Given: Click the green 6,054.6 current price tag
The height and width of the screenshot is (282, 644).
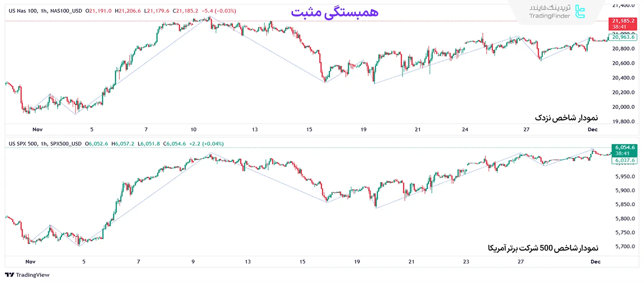Looking at the screenshot, I should pos(624,150).
